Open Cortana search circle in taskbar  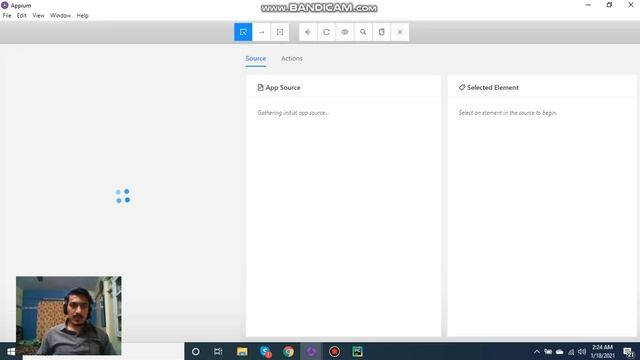196,351
